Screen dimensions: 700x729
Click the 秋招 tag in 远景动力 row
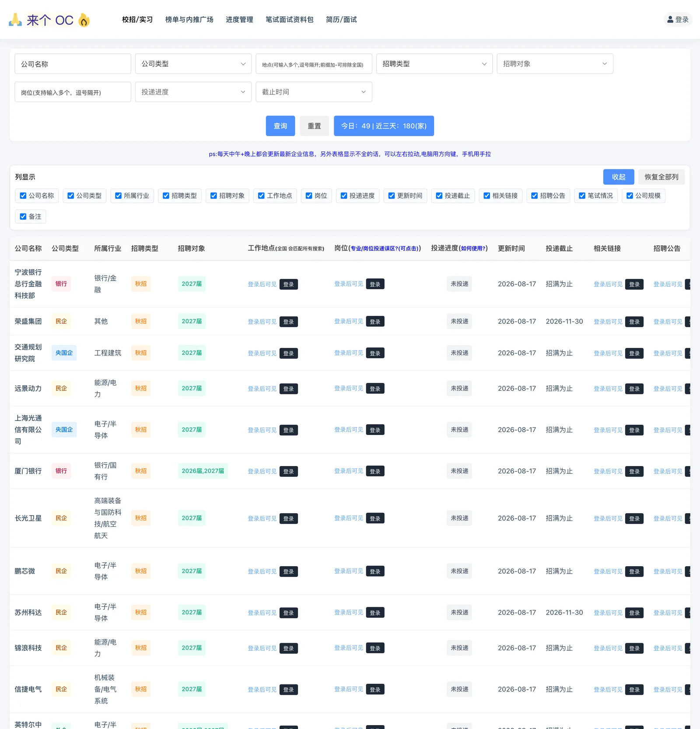tap(141, 388)
